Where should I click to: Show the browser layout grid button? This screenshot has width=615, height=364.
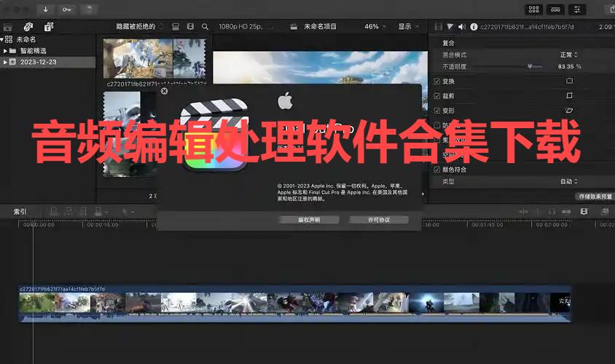point(534,9)
